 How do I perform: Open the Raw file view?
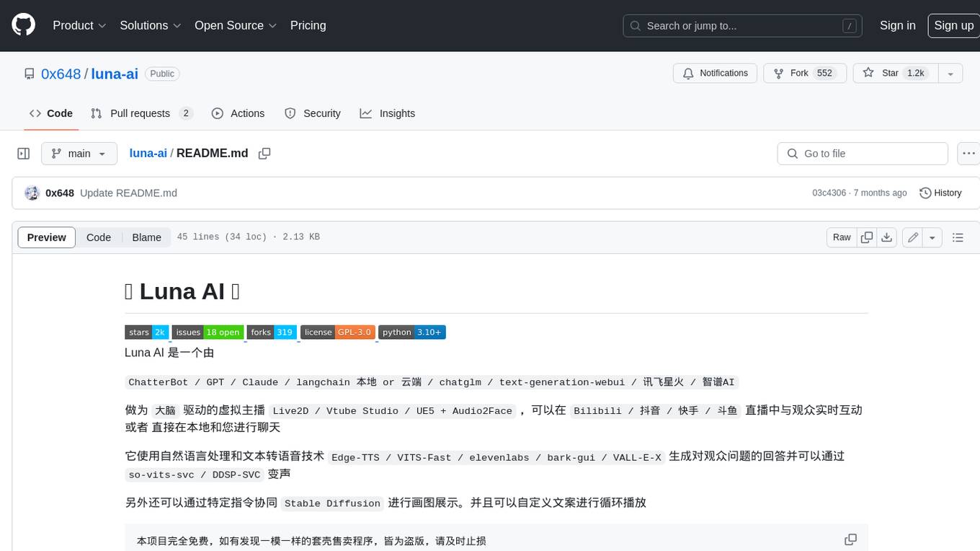pos(842,237)
